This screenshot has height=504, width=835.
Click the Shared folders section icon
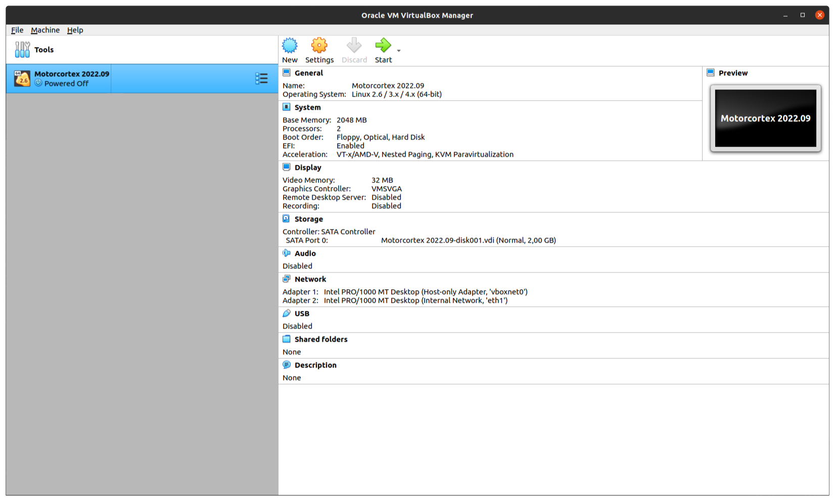pyautogui.click(x=287, y=339)
